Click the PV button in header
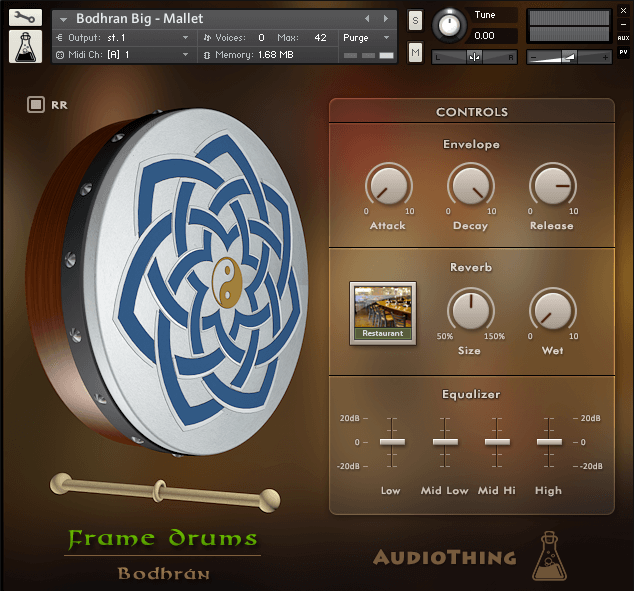Viewport: 634px width, 591px height. [x=623, y=52]
